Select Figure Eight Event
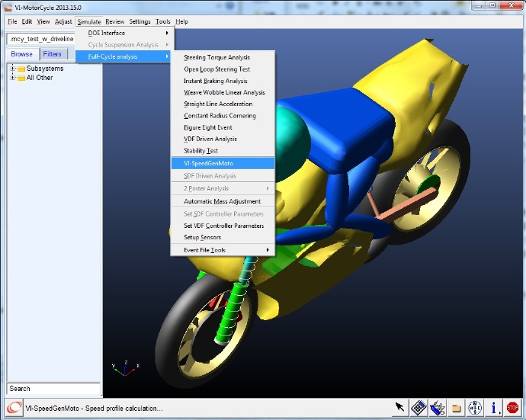 [223, 127]
